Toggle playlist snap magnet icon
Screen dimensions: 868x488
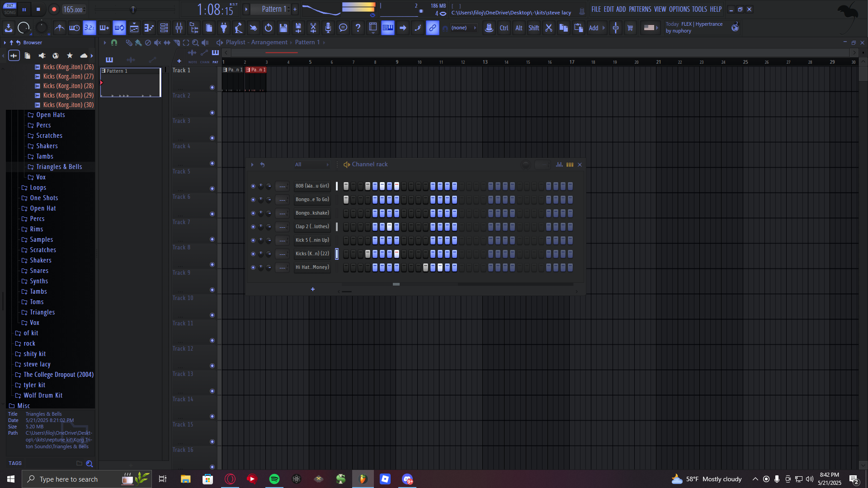click(114, 42)
